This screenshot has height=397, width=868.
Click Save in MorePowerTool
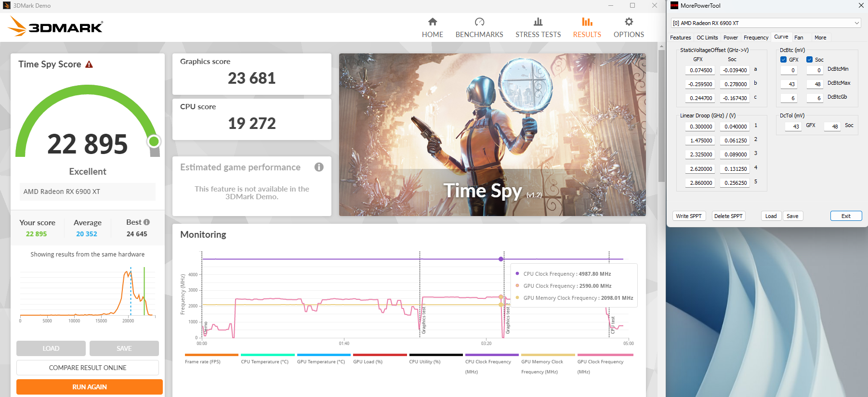pyautogui.click(x=792, y=216)
